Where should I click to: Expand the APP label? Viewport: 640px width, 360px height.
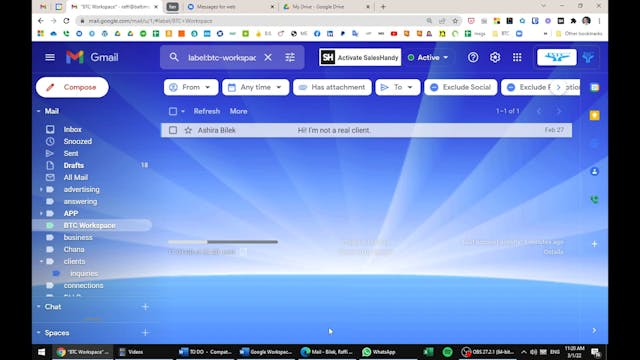pos(41,214)
